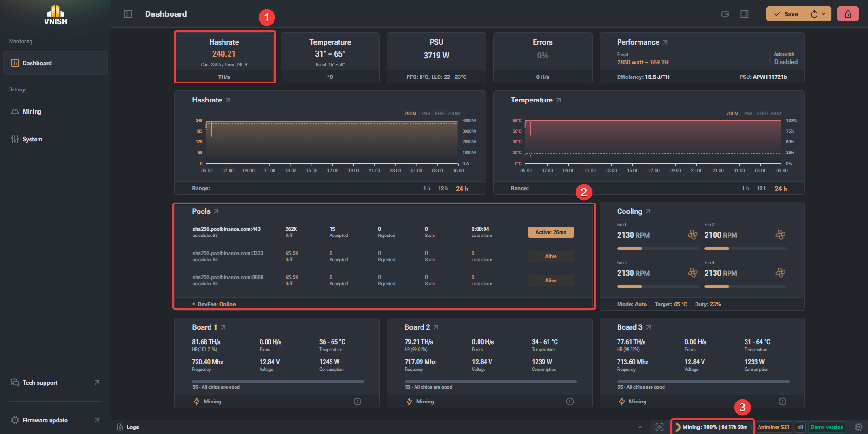Click the chip icon in status bar
This screenshot has width=868, height=434.
point(859,427)
